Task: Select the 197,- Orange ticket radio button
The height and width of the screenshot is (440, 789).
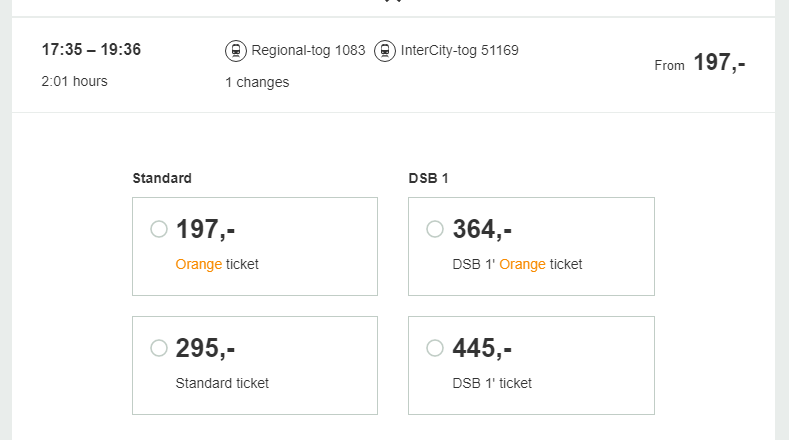Action: pos(159,229)
